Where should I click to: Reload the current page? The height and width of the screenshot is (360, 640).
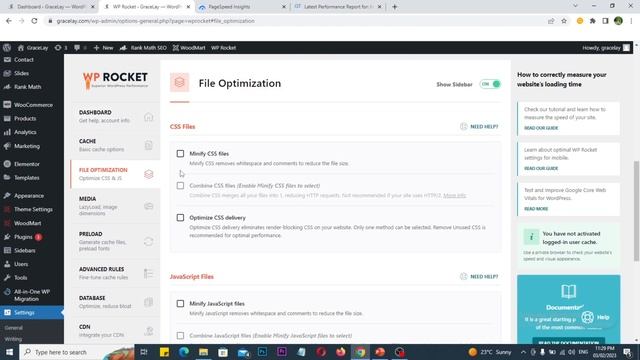(34, 21)
